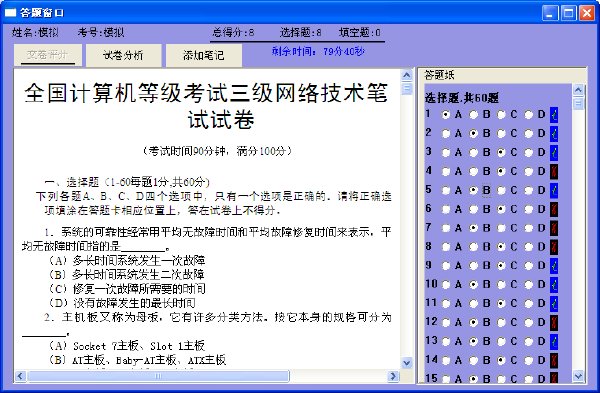Choose answer C for question 13

tap(501, 341)
